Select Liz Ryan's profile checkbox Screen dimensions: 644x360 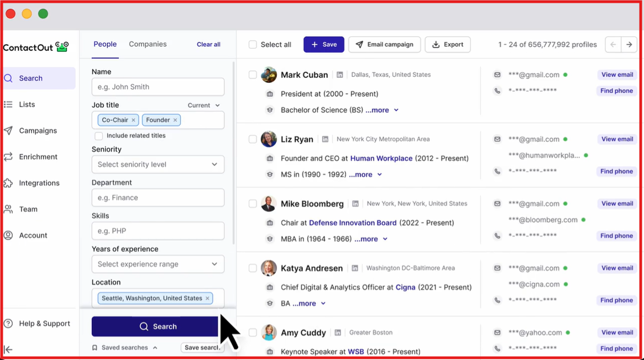pos(253,139)
